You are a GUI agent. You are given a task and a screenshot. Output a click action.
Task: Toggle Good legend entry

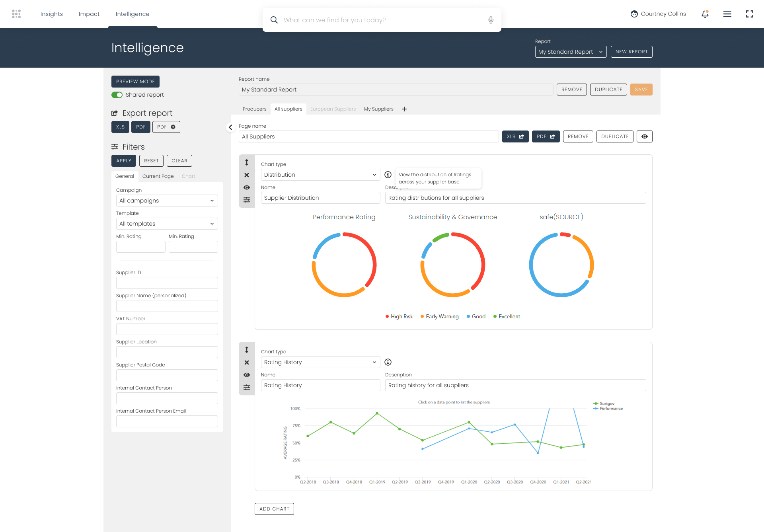476,317
